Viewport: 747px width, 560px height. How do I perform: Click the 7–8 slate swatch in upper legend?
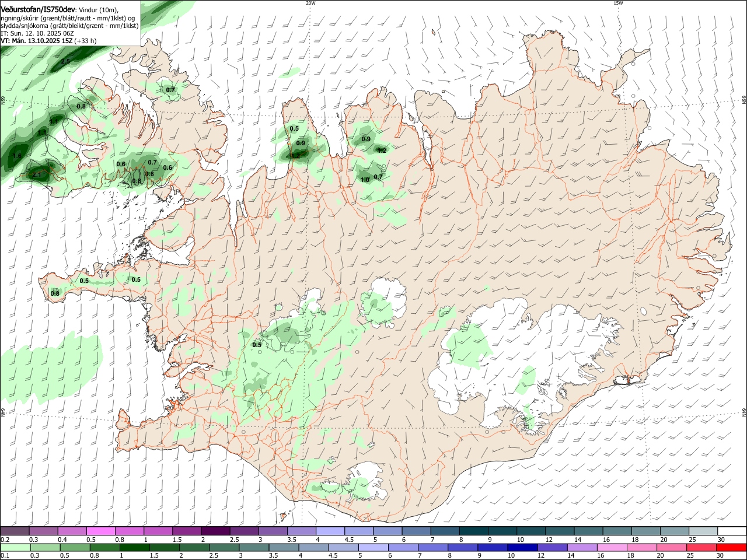445,531
